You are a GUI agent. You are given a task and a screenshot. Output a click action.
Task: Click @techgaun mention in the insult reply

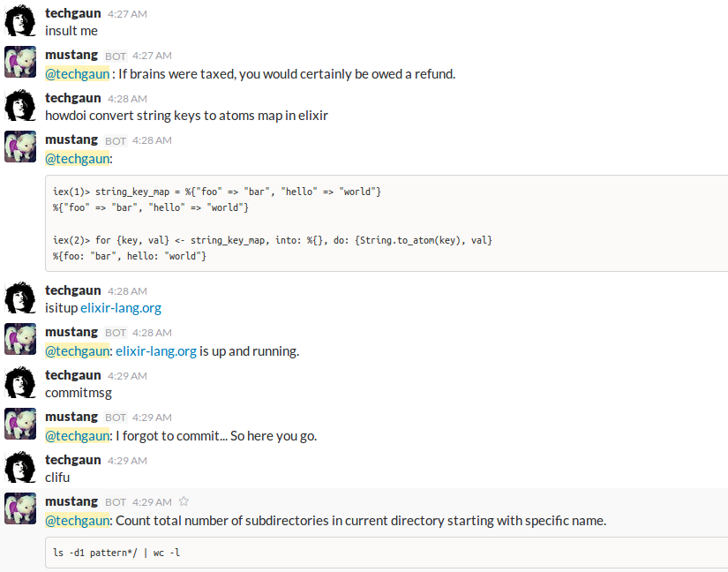(77, 74)
